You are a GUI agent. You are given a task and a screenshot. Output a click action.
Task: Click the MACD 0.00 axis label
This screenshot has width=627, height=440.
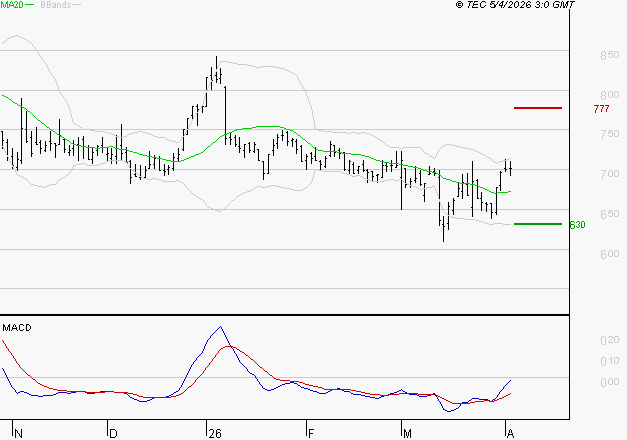tap(609, 382)
